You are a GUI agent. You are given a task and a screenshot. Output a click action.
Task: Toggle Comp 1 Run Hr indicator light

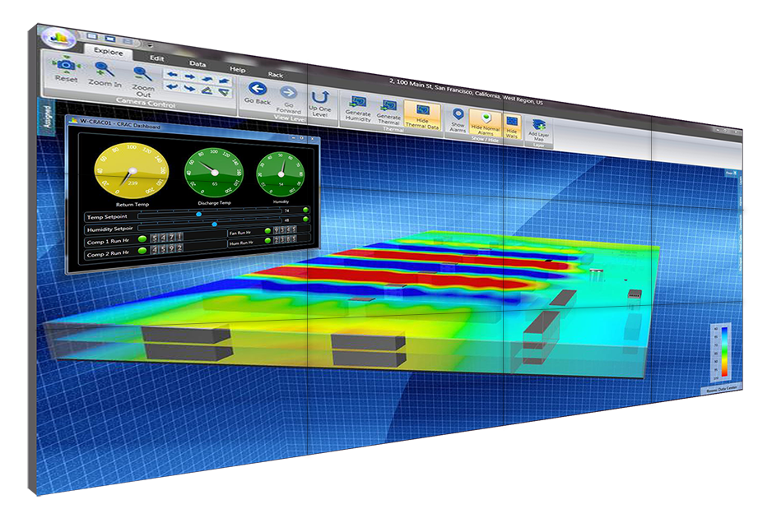pos(142,239)
